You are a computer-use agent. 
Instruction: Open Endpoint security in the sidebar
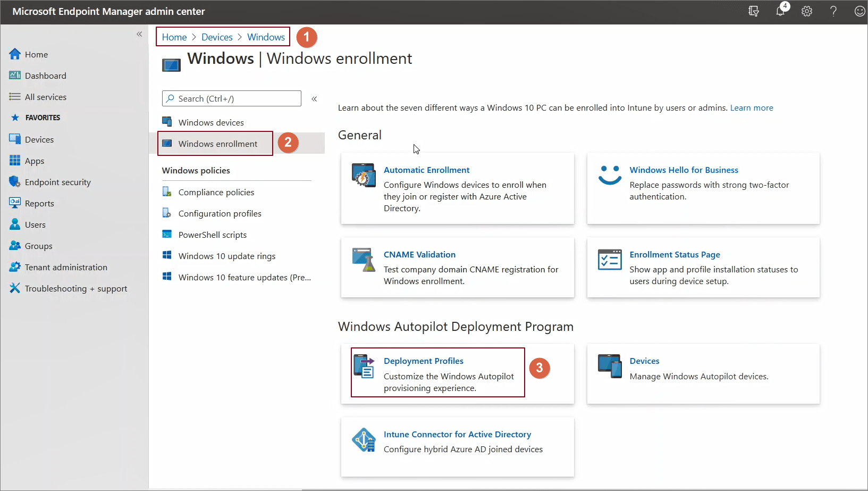pyautogui.click(x=58, y=182)
